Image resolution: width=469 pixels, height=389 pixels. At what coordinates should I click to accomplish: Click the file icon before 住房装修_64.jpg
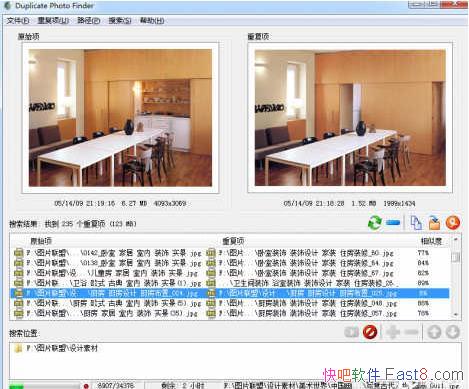point(211,263)
